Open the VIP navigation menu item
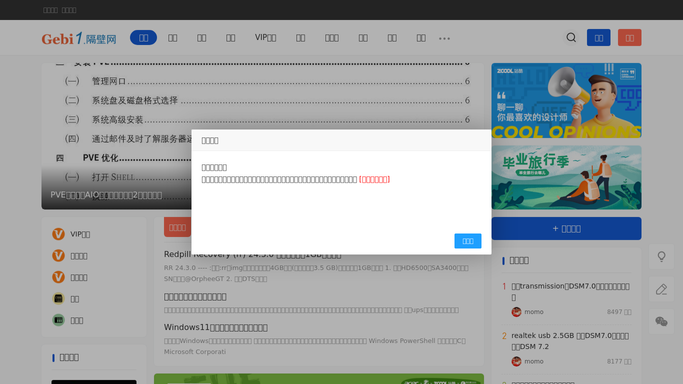683x384 pixels. pos(265,38)
